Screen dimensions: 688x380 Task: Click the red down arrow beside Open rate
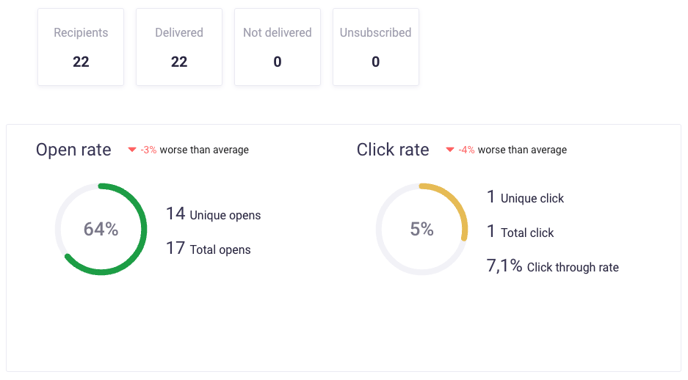132,150
